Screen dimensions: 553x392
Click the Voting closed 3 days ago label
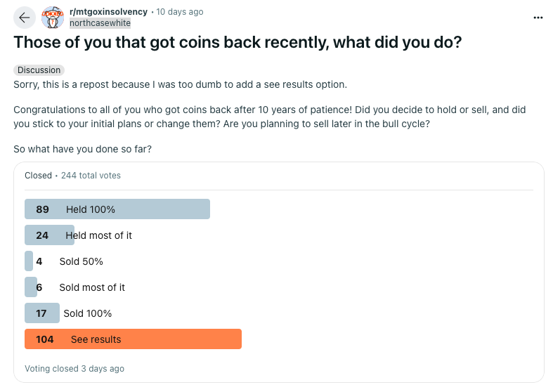[74, 368]
